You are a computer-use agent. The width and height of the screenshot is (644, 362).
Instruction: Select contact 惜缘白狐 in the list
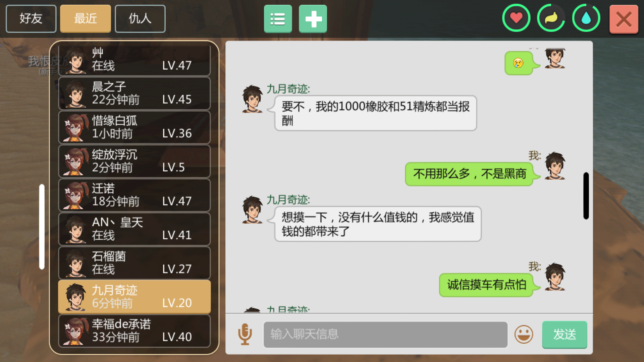pyautogui.click(x=134, y=127)
